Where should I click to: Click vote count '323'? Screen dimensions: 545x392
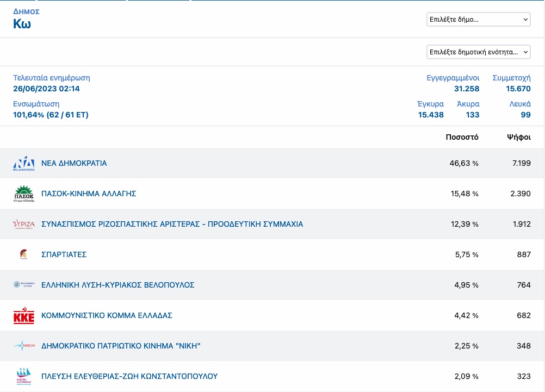[524, 376]
